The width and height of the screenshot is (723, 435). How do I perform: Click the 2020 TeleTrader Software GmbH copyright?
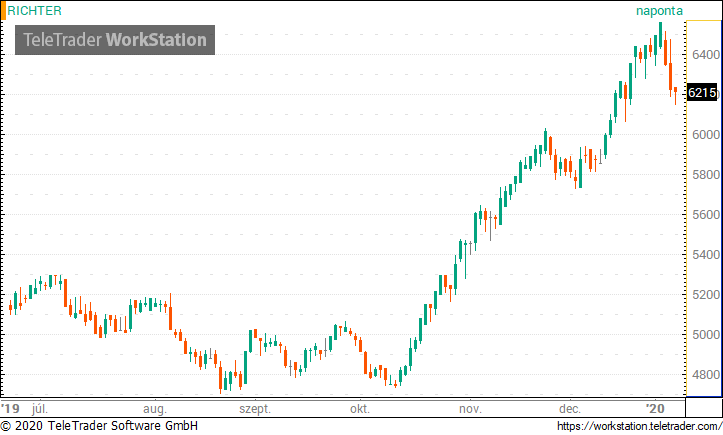(x=99, y=426)
